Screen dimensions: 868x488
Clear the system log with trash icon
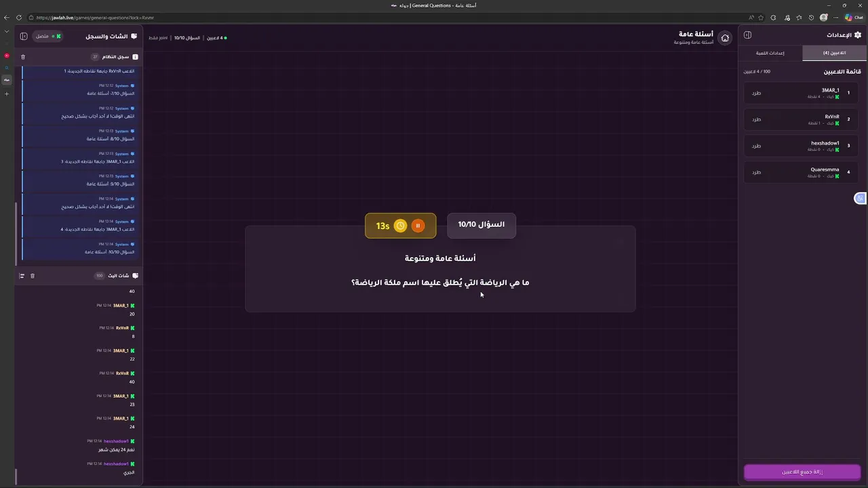pyautogui.click(x=23, y=57)
